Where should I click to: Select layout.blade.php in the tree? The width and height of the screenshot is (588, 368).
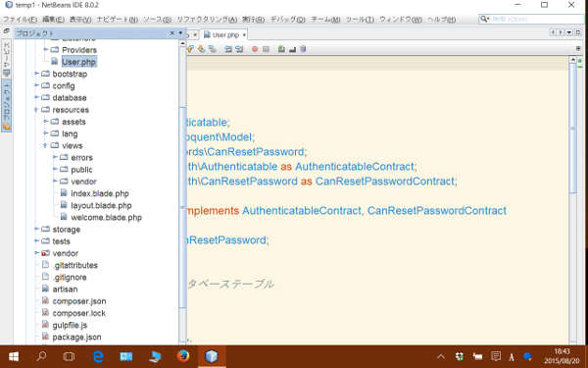[101, 205]
